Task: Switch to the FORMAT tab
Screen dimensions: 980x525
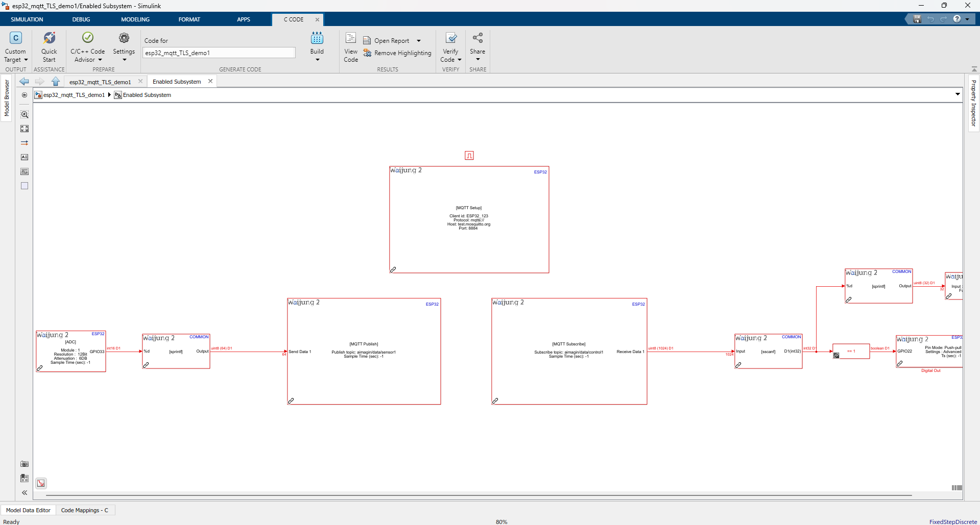Action: pos(189,19)
